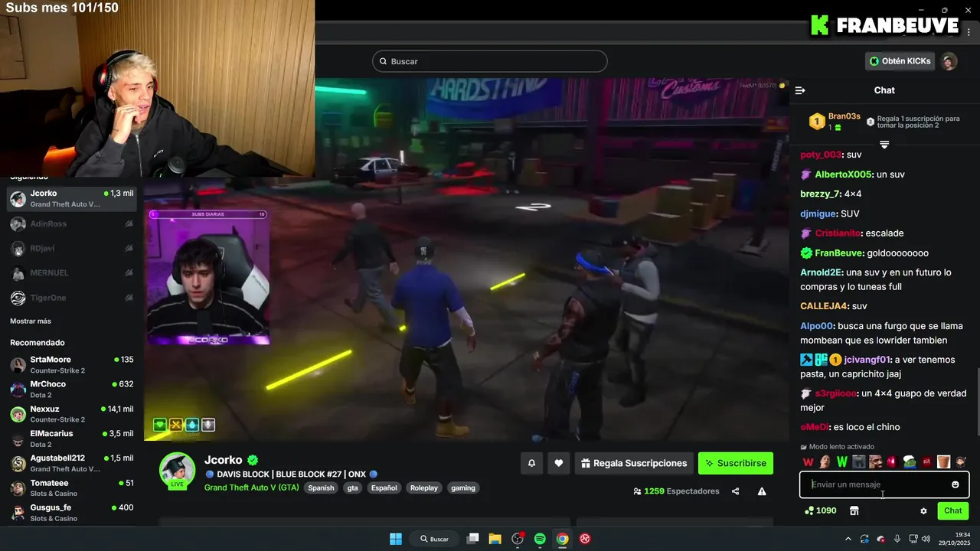Insert the red 'sit' emote
This screenshot has height=551, width=980.
tap(926, 461)
